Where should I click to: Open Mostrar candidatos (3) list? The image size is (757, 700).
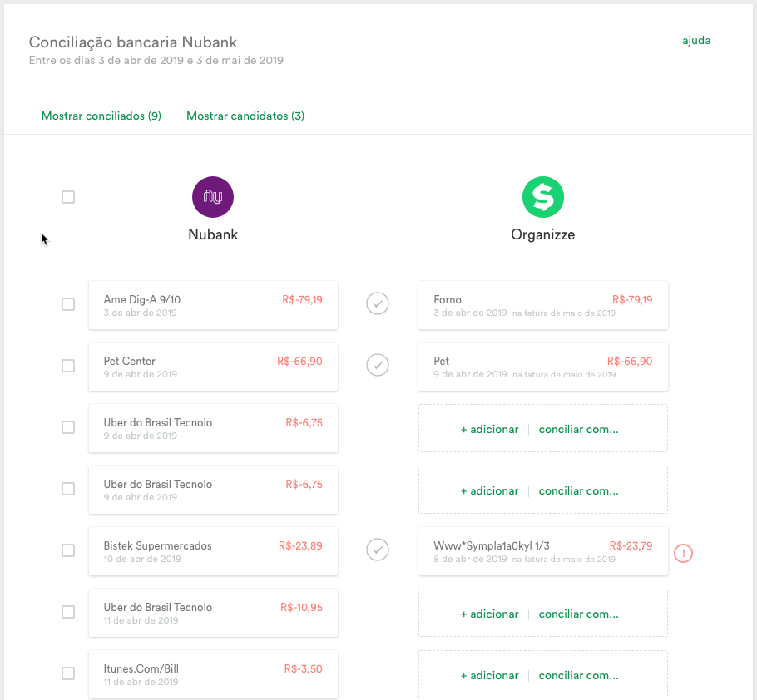coord(245,116)
